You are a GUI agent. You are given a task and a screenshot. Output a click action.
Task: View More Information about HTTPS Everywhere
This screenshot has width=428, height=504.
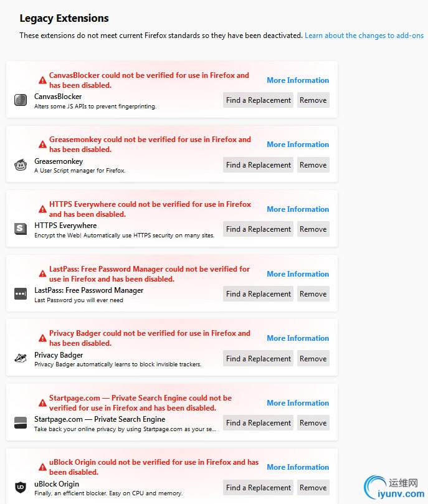pos(298,209)
